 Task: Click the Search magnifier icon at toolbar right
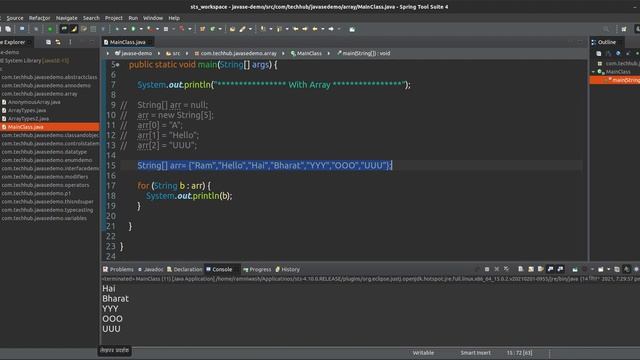coord(606,29)
